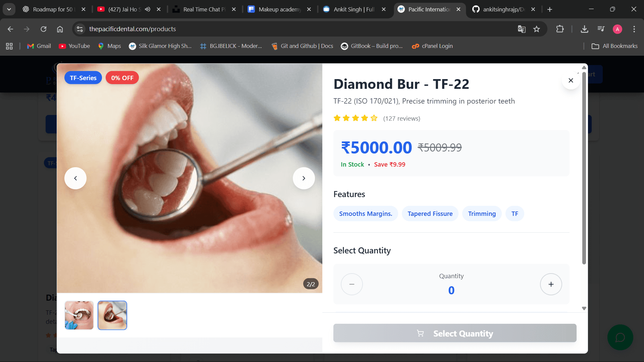Click the Select Quantity cart button
This screenshot has height=362, width=644.
point(454,333)
